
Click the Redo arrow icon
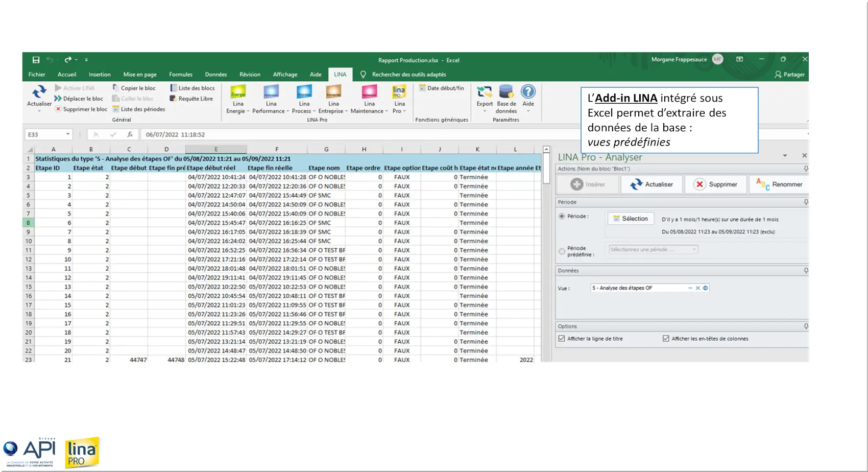[x=67, y=60]
